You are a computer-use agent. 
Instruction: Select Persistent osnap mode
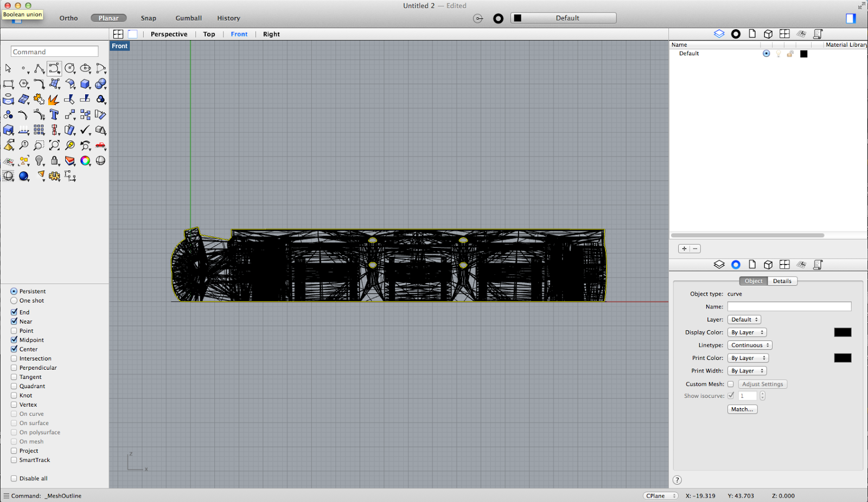(x=14, y=291)
